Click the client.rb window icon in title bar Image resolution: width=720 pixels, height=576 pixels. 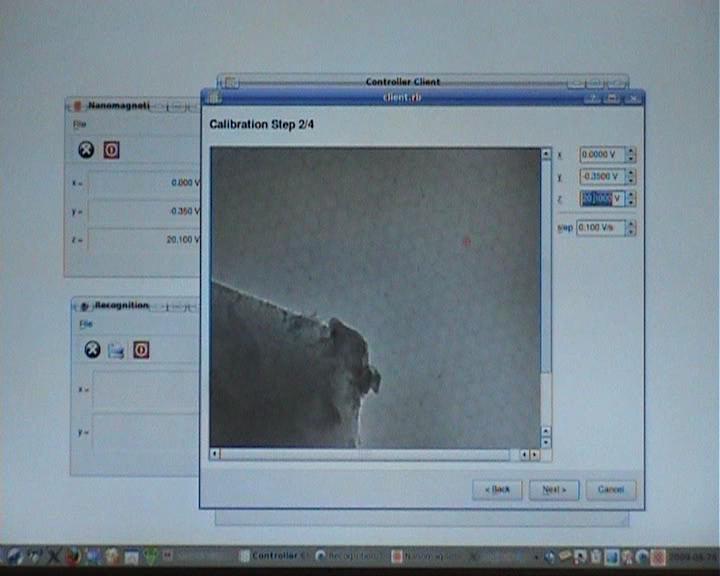[214, 97]
